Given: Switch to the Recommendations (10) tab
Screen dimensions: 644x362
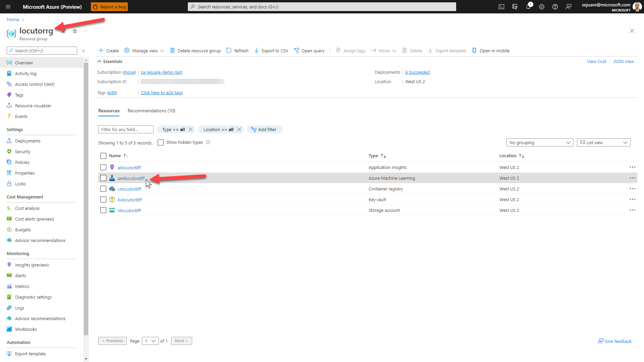Looking at the screenshot, I should (151, 111).
